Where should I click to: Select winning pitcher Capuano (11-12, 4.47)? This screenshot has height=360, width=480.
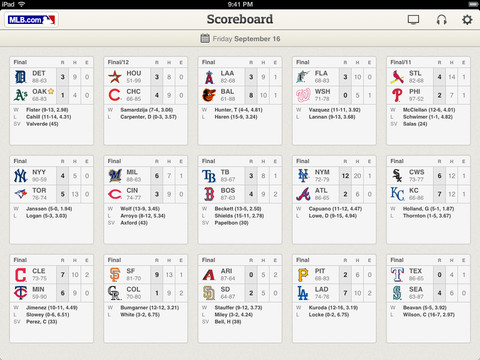click(335, 209)
